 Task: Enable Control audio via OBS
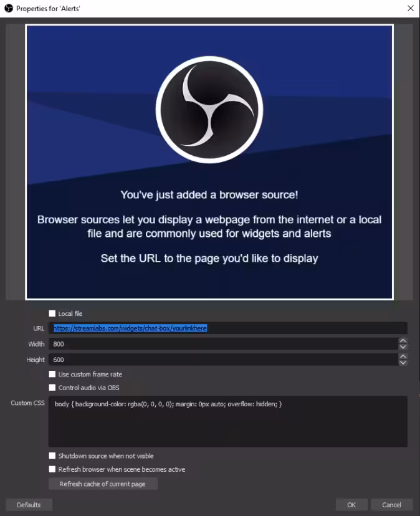point(52,388)
